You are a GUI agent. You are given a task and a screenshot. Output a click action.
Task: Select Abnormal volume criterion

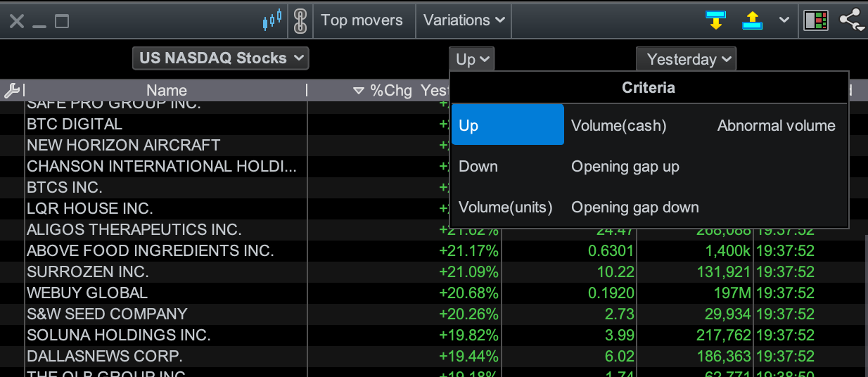[777, 126]
